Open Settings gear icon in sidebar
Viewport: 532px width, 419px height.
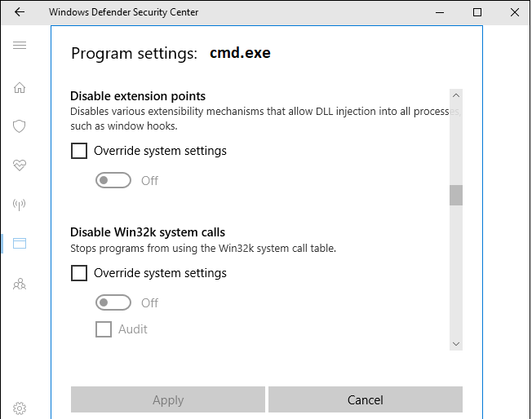click(20, 408)
